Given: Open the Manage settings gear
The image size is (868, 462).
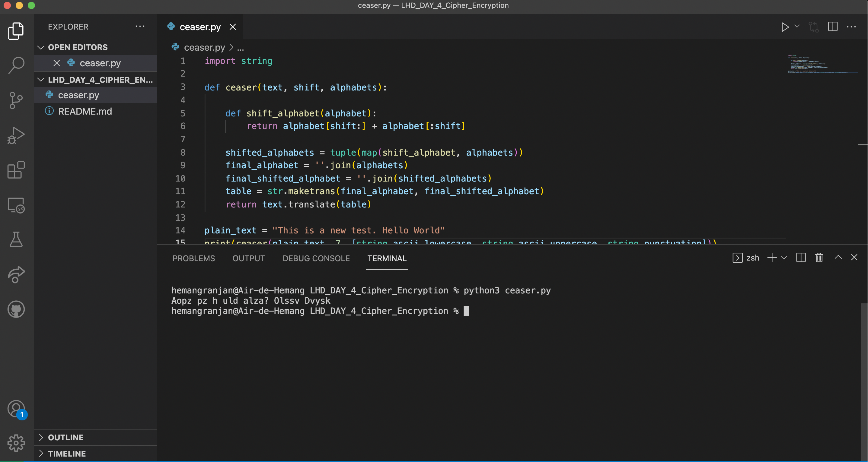Looking at the screenshot, I should [16, 442].
